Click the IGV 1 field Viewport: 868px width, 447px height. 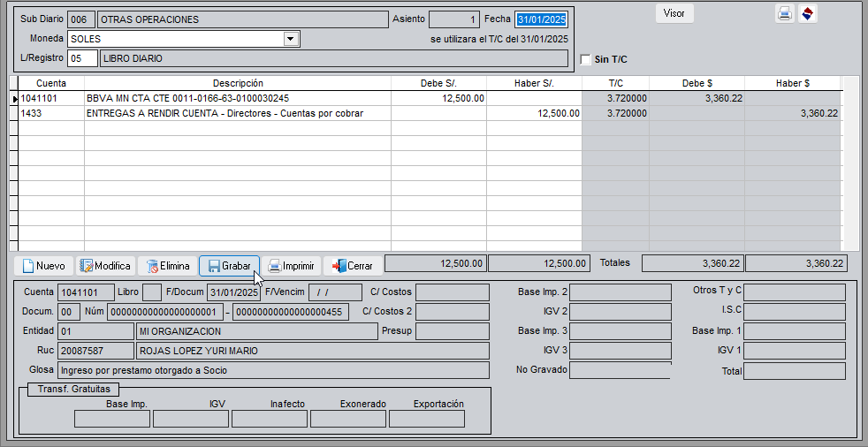click(795, 351)
